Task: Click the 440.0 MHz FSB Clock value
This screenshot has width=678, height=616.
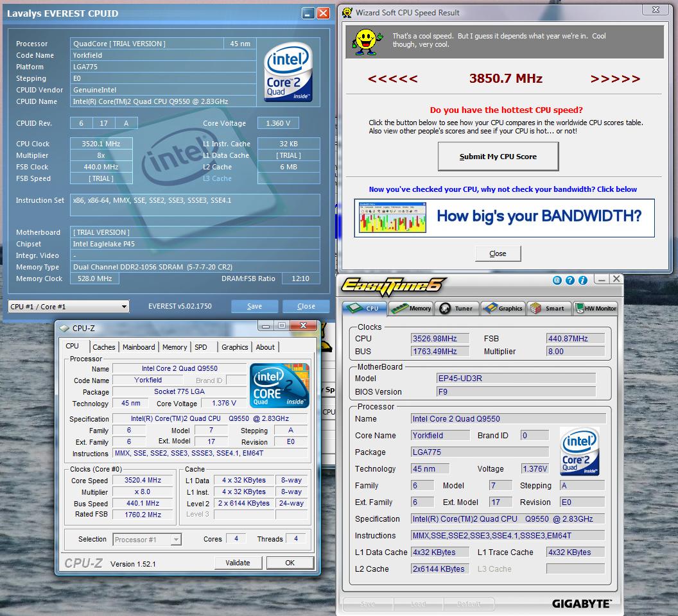Action: 101,167
